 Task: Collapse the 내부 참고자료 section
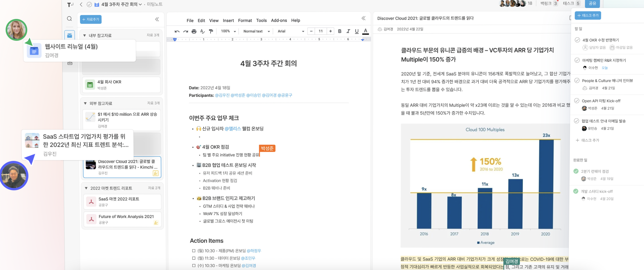click(x=85, y=35)
